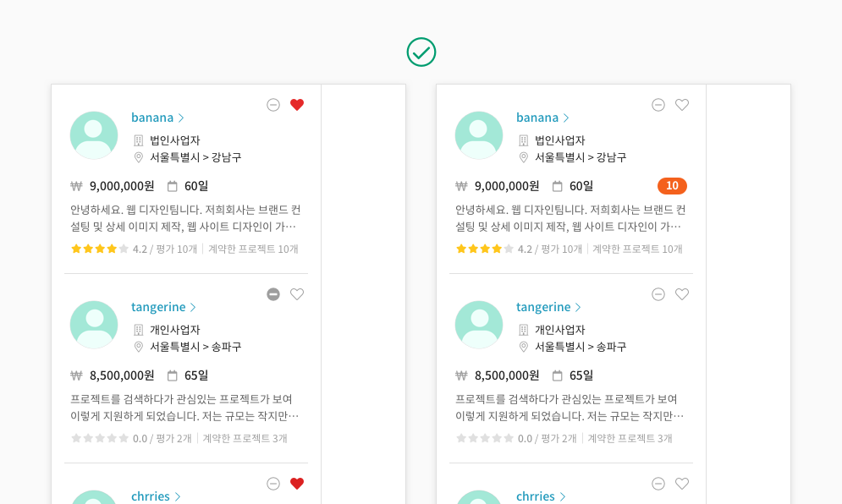Viewport: 842px width, 504px height.
Task: Click the chevron beside right chrries name
Action: click(562, 497)
